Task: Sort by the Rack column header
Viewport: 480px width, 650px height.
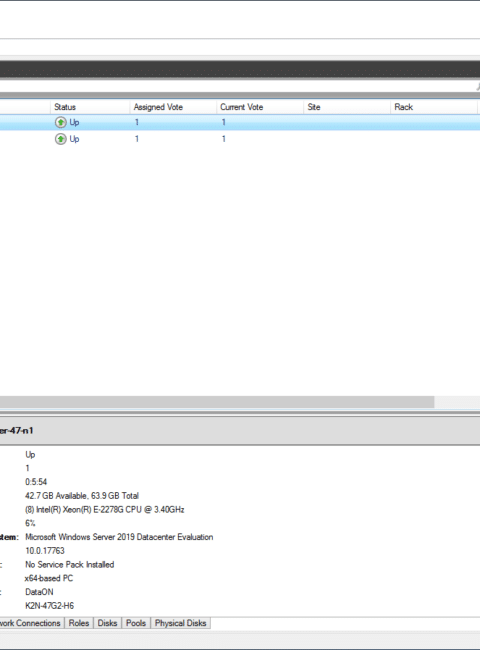Action: [x=434, y=107]
